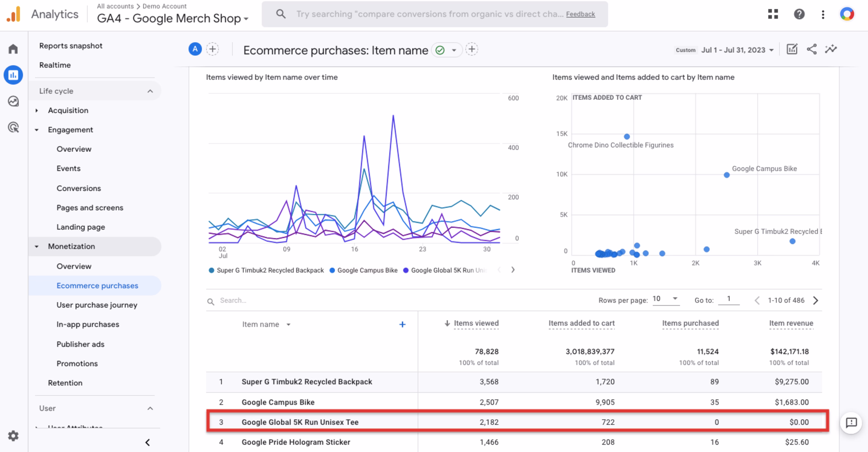Open the Advertising icon in the left rail

tap(13, 127)
